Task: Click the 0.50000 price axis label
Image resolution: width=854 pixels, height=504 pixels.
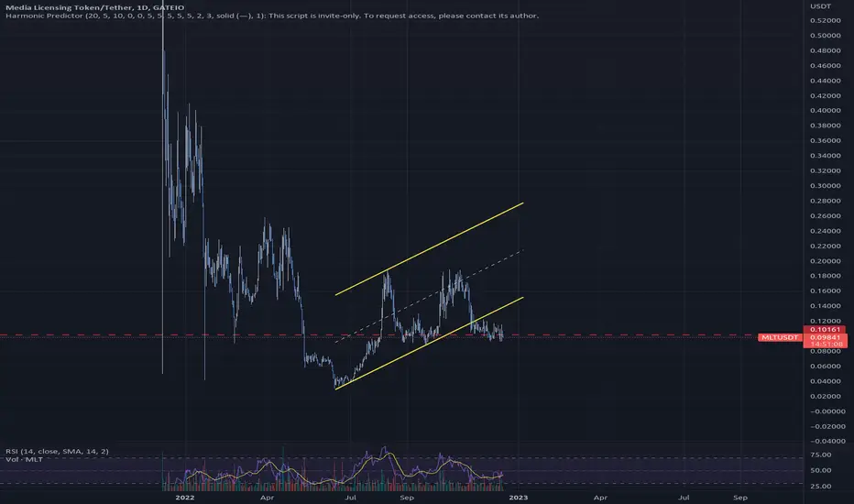Action: coord(825,36)
